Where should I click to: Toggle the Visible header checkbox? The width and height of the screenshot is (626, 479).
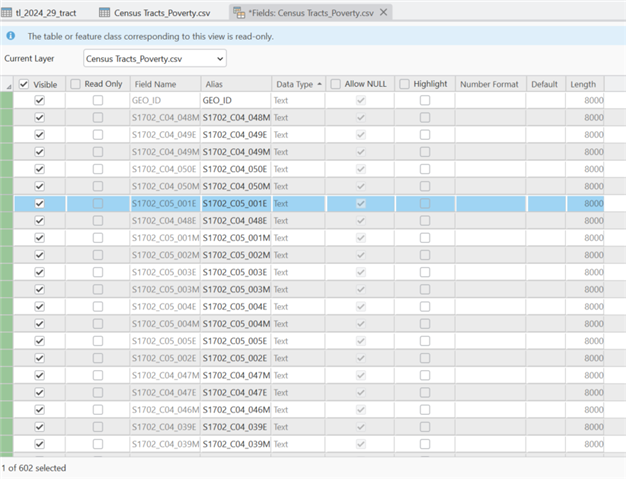click(24, 84)
